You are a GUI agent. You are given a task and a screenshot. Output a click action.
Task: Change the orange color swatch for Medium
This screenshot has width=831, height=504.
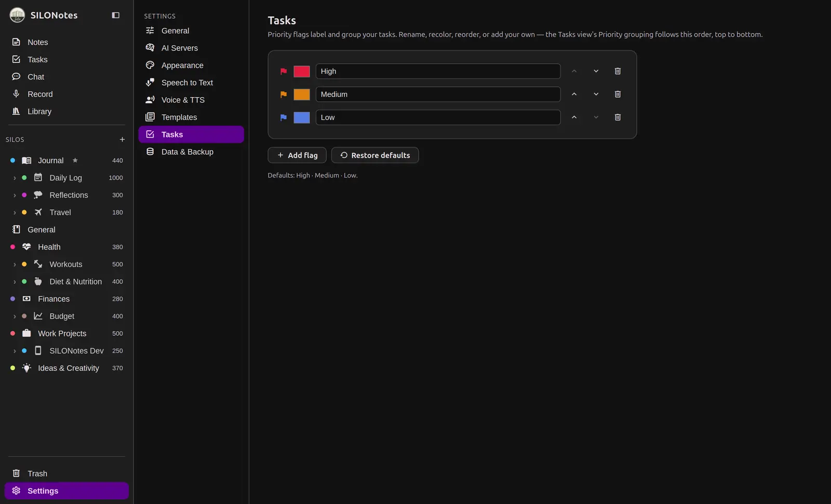(302, 94)
